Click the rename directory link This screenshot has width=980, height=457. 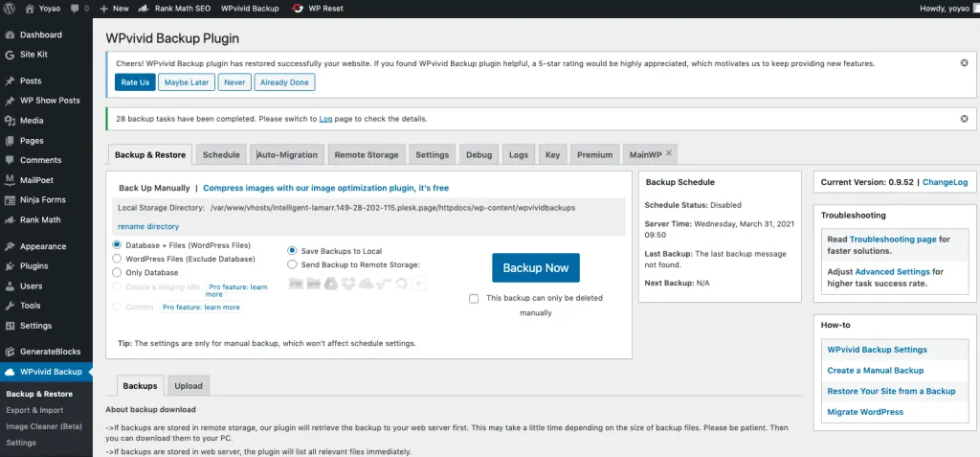[x=148, y=227]
